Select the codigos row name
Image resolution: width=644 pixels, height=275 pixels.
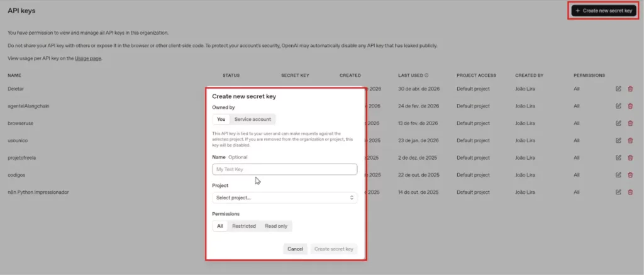coord(16,175)
